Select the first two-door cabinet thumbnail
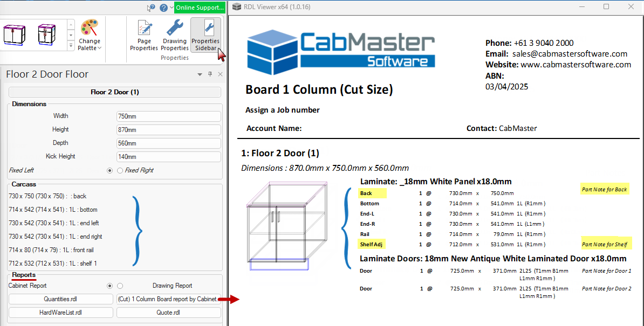 click(15, 35)
